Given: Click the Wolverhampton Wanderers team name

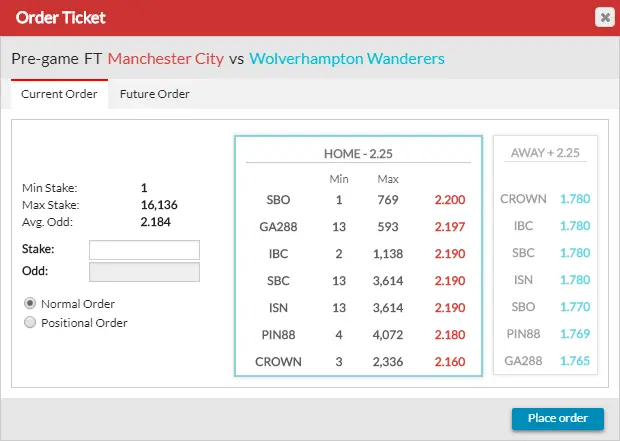Looking at the screenshot, I should pyautogui.click(x=347, y=59).
